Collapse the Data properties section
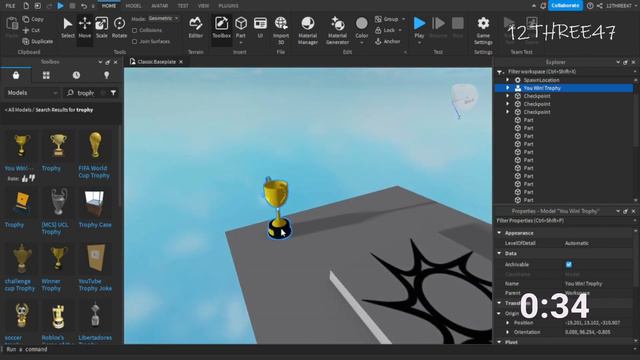Image resolution: width=640 pixels, height=360 pixels. coord(499,253)
